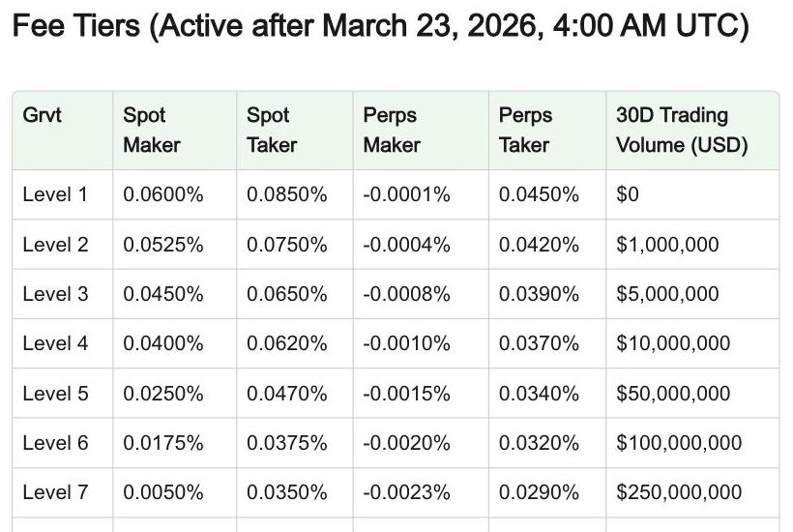Select the Level 1 row label
793x532 pixels.
pos(55,194)
